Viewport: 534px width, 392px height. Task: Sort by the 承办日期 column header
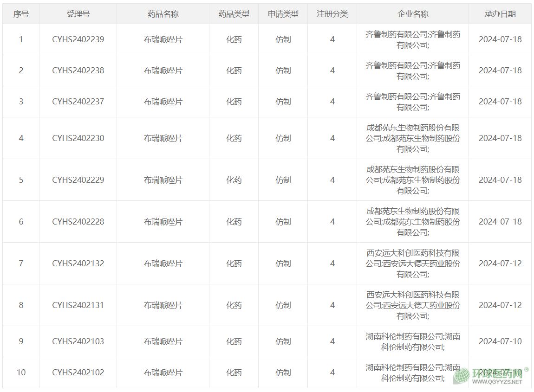pyautogui.click(x=500, y=14)
